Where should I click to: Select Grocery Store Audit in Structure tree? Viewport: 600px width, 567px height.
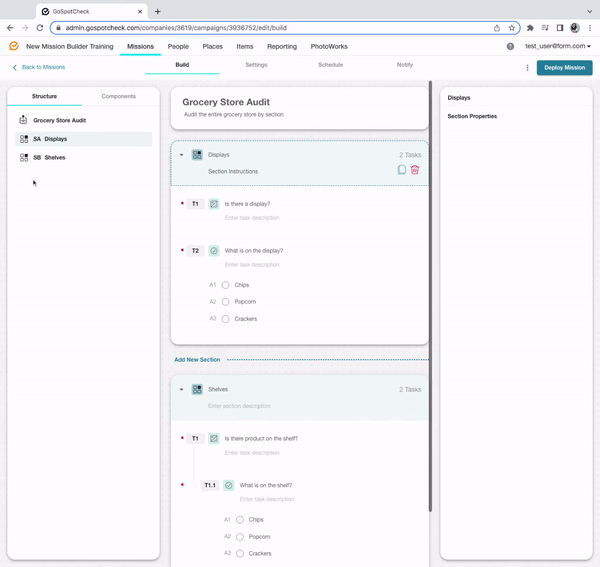tap(83, 120)
